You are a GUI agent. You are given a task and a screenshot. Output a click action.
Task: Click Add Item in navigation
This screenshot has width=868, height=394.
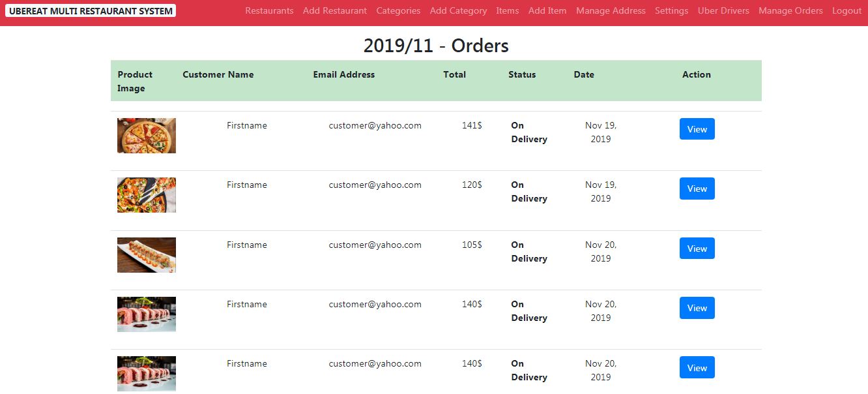click(547, 10)
